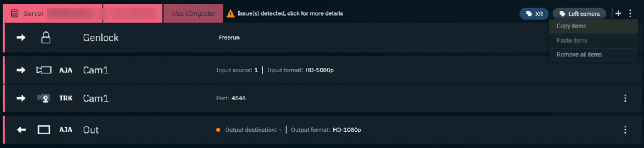Click the plus icon to add an item
Image resolution: width=644 pixels, height=148 pixels.
[618, 13]
